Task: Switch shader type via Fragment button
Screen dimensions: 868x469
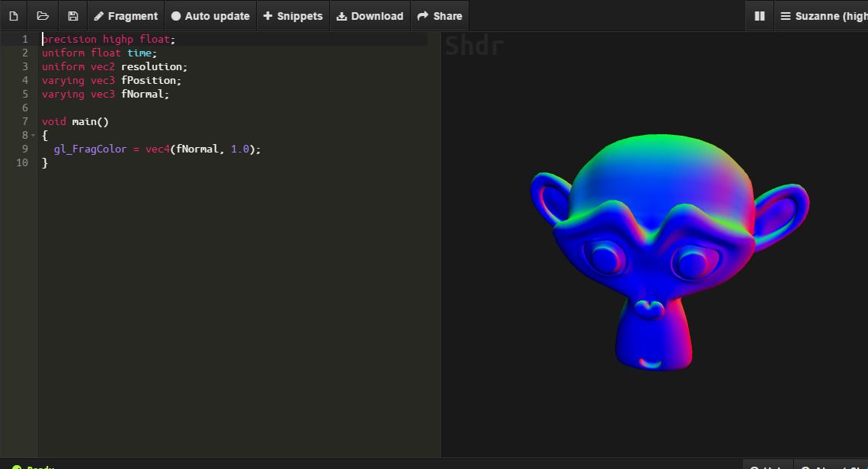Action: coord(126,16)
